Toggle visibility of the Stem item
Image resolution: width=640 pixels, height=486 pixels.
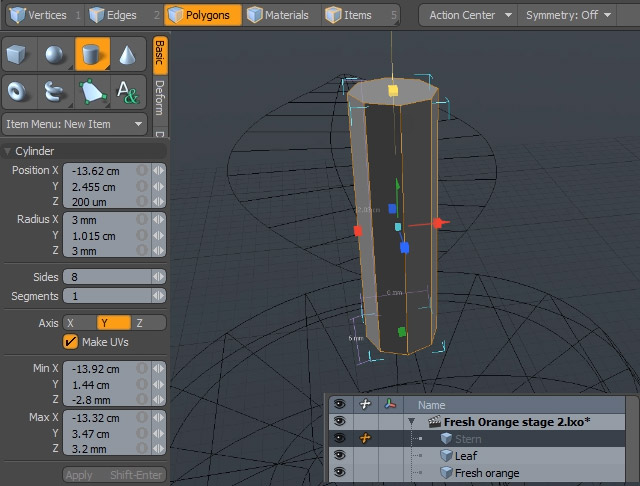point(340,438)
